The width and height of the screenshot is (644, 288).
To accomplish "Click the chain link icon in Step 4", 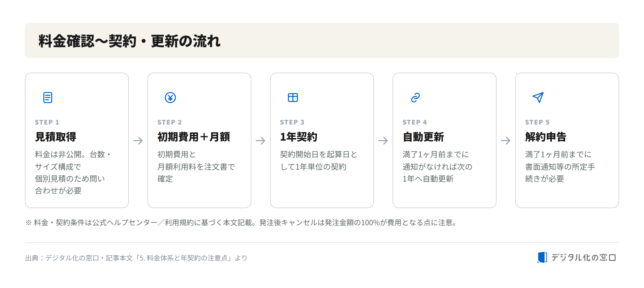I will coord(415,98).
